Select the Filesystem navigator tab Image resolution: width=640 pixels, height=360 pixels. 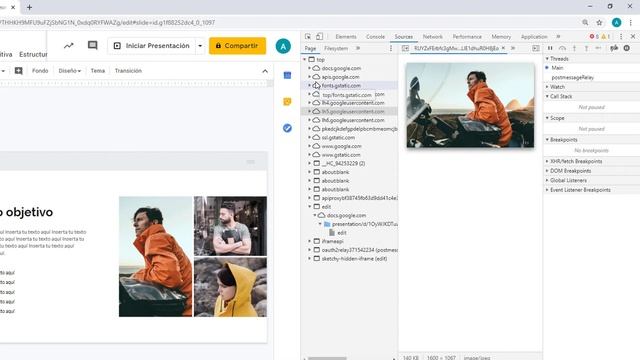(x=336, y=48)
